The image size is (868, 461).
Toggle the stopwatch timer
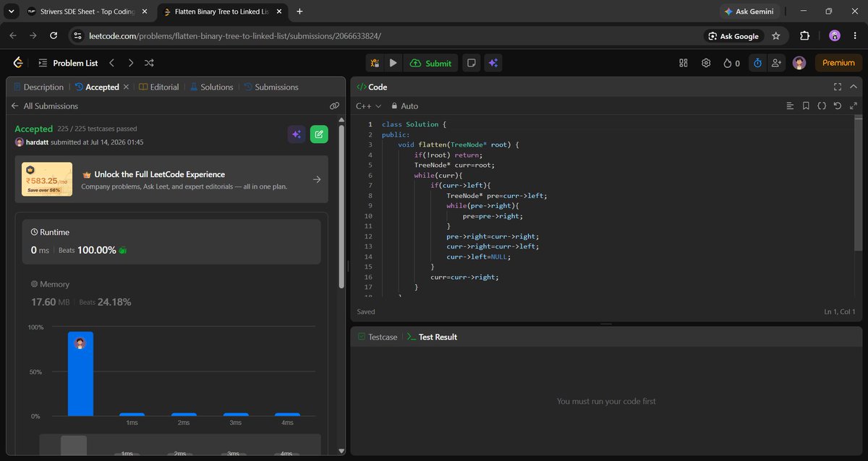757,63
